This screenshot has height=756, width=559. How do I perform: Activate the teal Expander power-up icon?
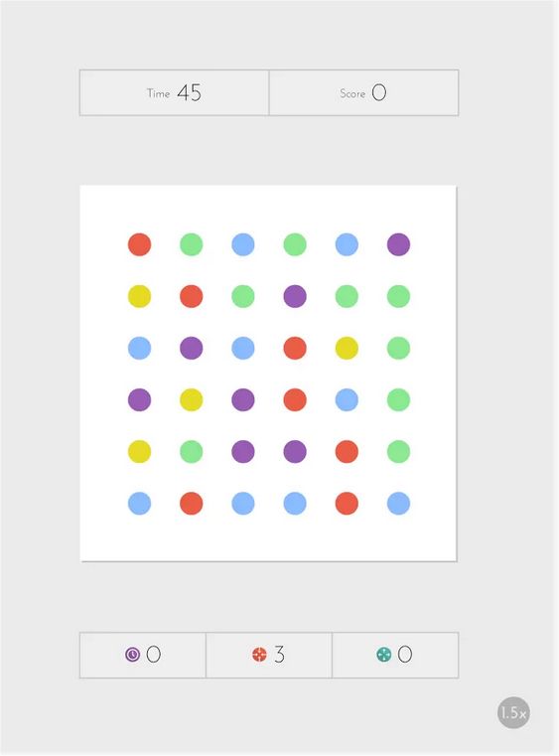383,655
